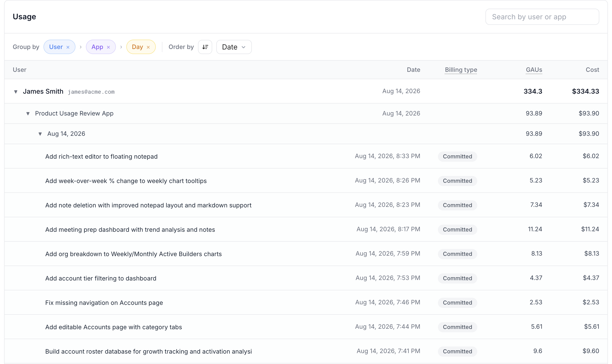Click the $2.53 cost cell
612x364 pixels.
point(591,302)
